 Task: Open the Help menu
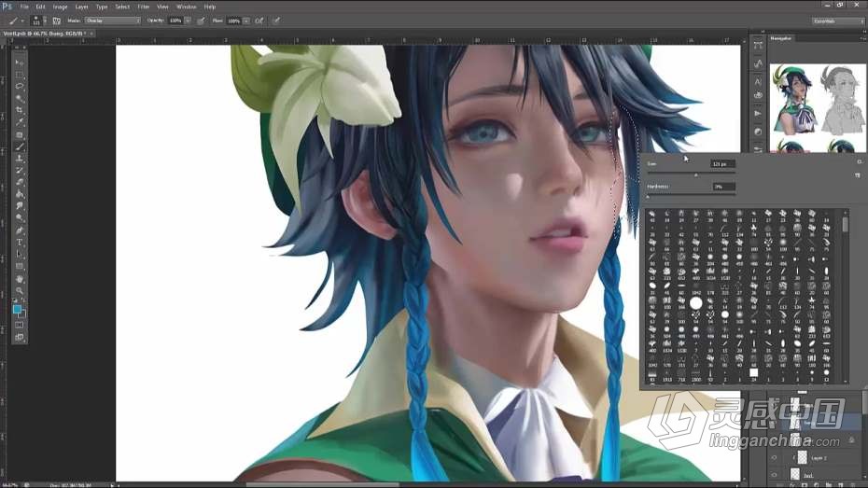(x=210, y=7)
